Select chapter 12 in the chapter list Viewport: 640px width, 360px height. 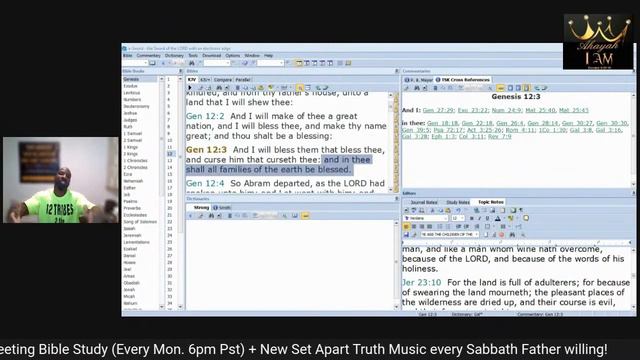pyautogui.click(x=170, y=154)
